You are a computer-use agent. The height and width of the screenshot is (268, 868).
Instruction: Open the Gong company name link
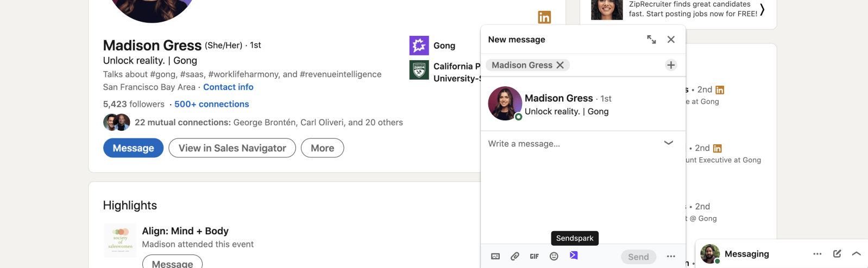pos(444,46)
